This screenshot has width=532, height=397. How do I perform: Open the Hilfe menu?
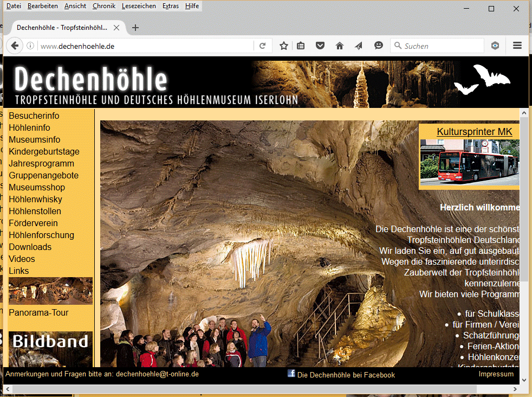pyautogui.click(x=192, y=6)
